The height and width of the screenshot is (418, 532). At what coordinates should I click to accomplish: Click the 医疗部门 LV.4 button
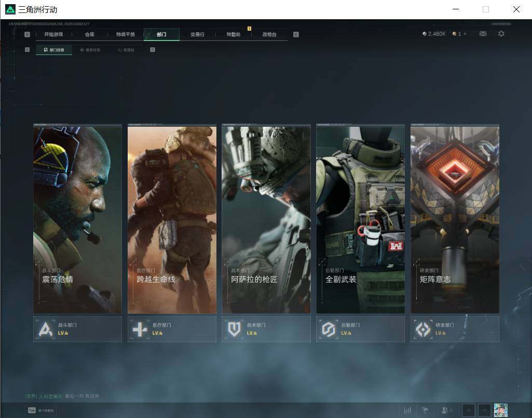[x=172, y=329]
